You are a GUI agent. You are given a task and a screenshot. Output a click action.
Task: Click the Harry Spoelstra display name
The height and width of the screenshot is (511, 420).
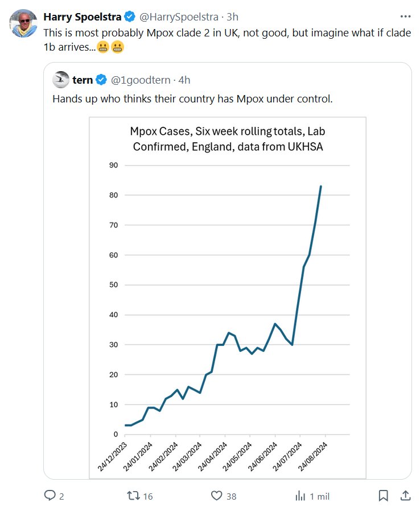(x=82, y=15)
